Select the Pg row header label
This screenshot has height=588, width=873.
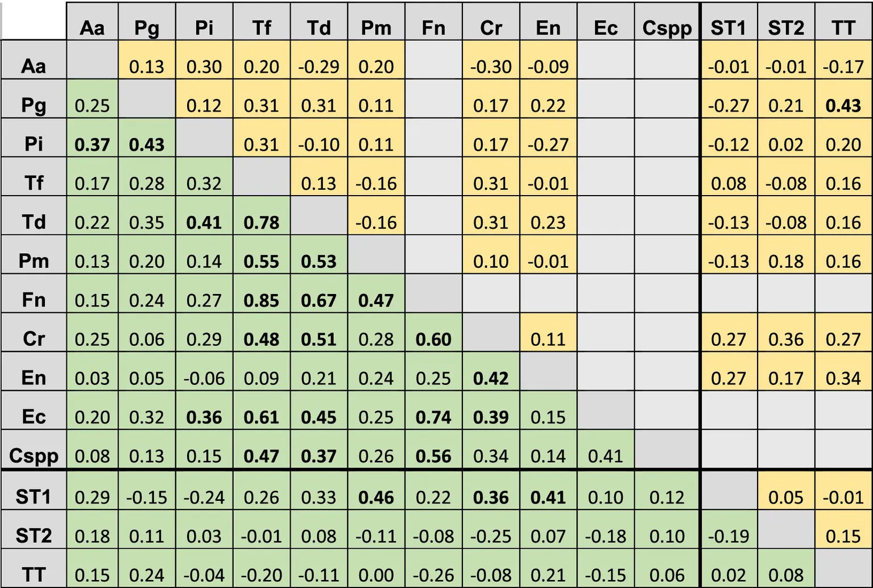[34, 105]
